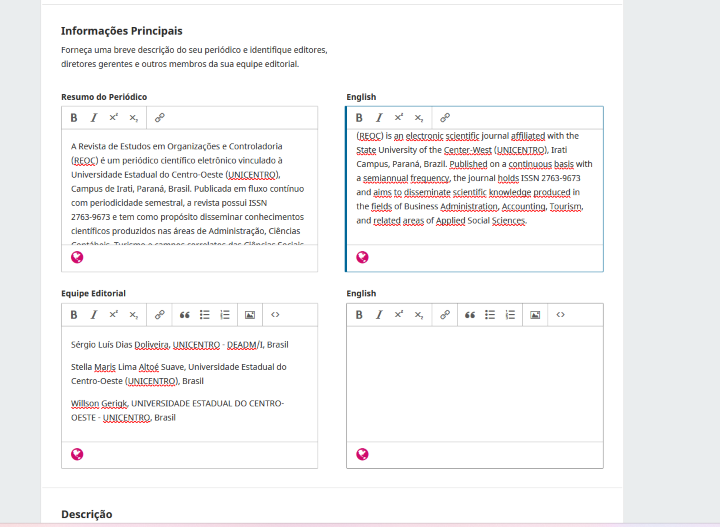The image size is (720, 527).
Task: Click the Descrição section heading
Action: click(86, 515)
